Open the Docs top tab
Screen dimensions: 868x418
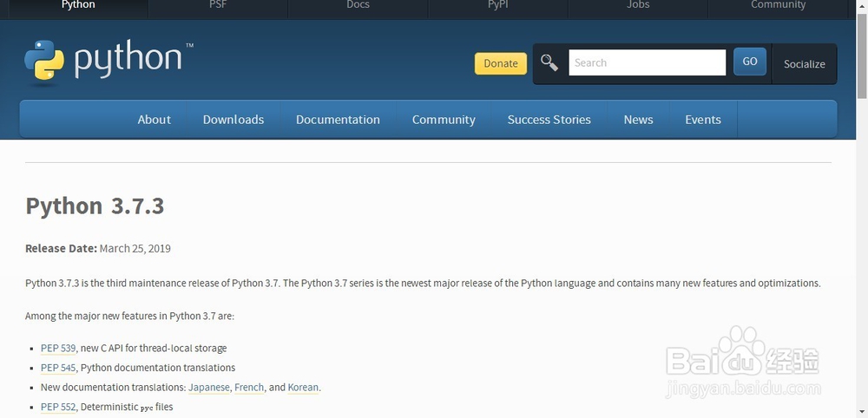pos(358,7)
